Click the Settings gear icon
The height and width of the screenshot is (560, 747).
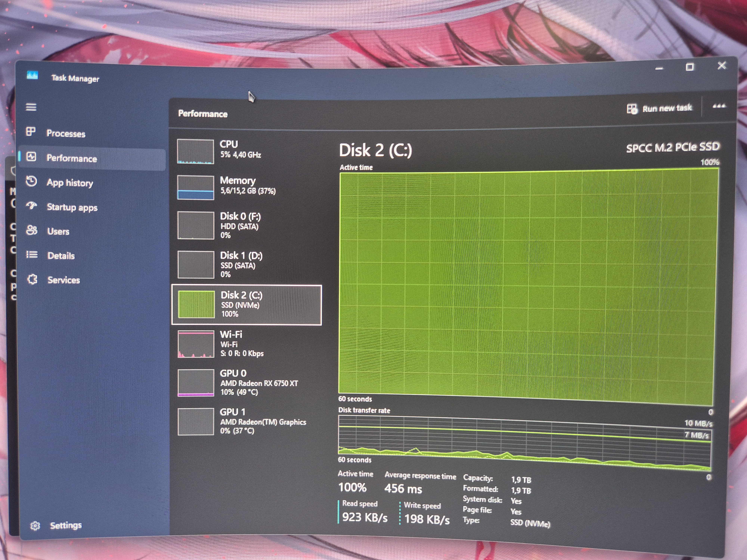35,526
